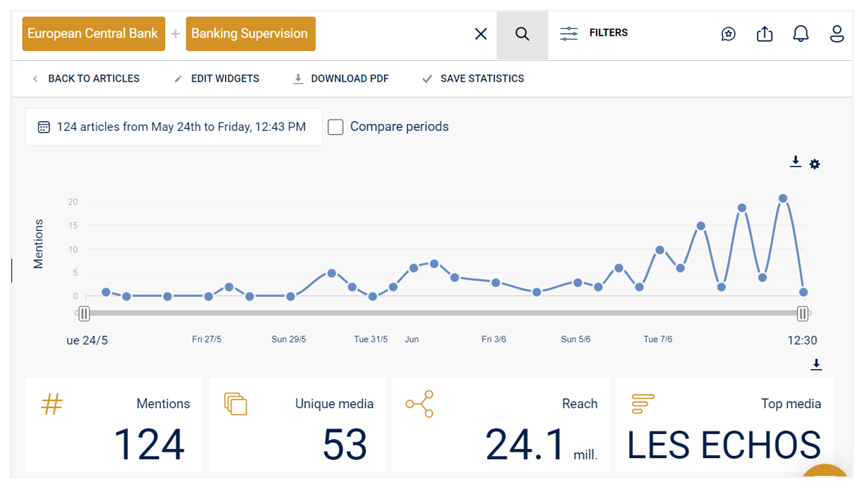The height and width of the screenshot is (491, 868).
Task: Open the starred chat bubble icon
Action: (729, 34)
